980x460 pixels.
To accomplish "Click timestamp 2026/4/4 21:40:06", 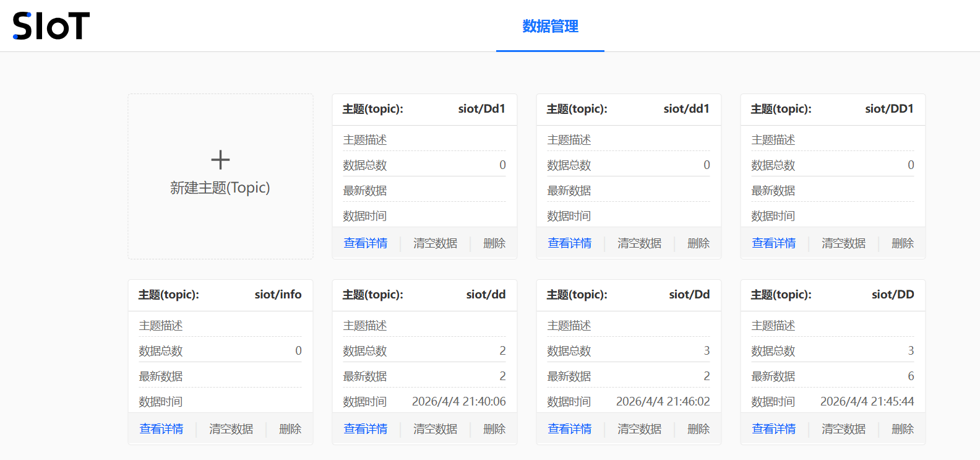I will coord(459,402).
